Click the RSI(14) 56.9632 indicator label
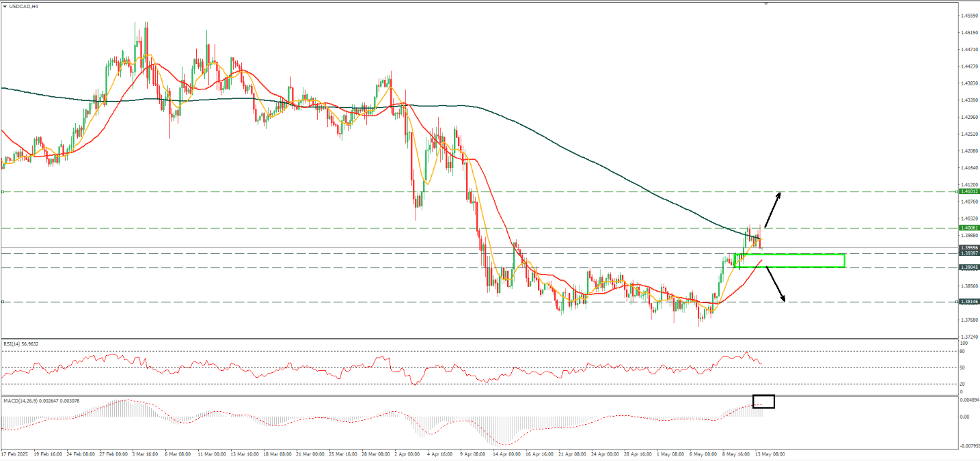The width and height of the screenshot is (980, 461). point(21,344)
